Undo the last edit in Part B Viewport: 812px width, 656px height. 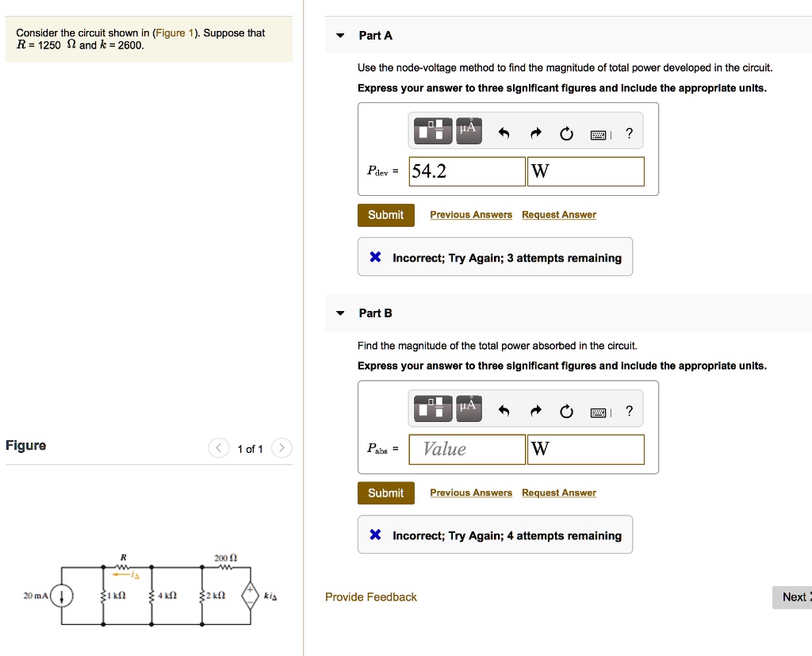503,411
